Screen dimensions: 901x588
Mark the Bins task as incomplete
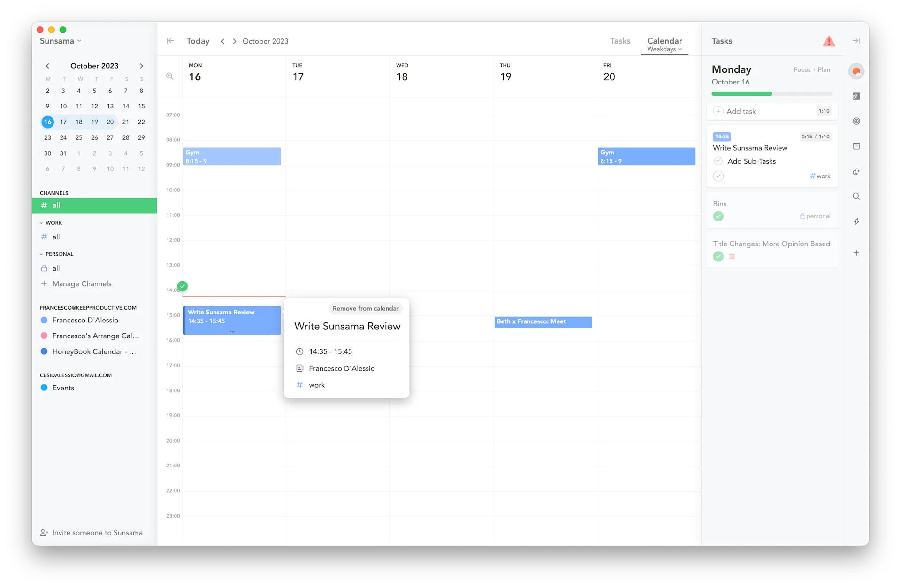point(718,216)
